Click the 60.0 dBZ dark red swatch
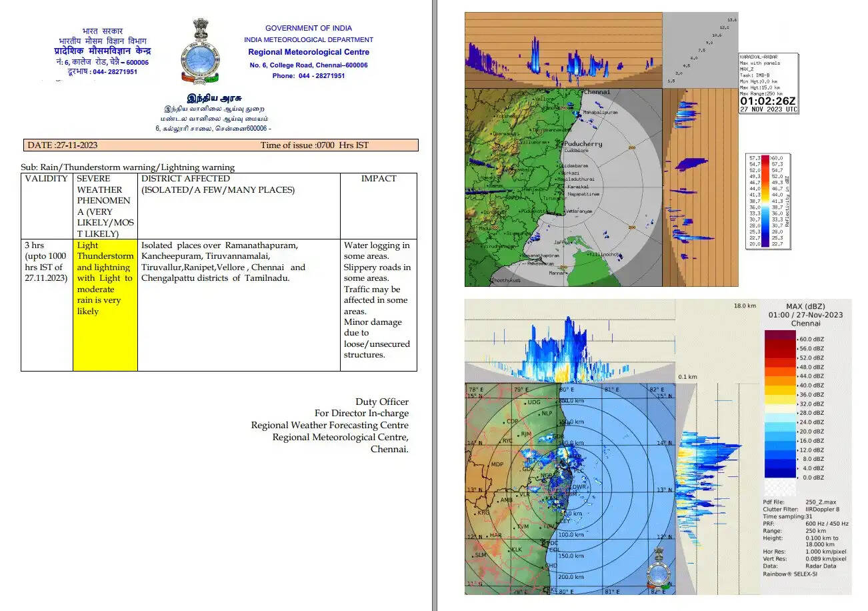Screen dimensions: 868x611 pyautogui.click(x=781, y=338)
